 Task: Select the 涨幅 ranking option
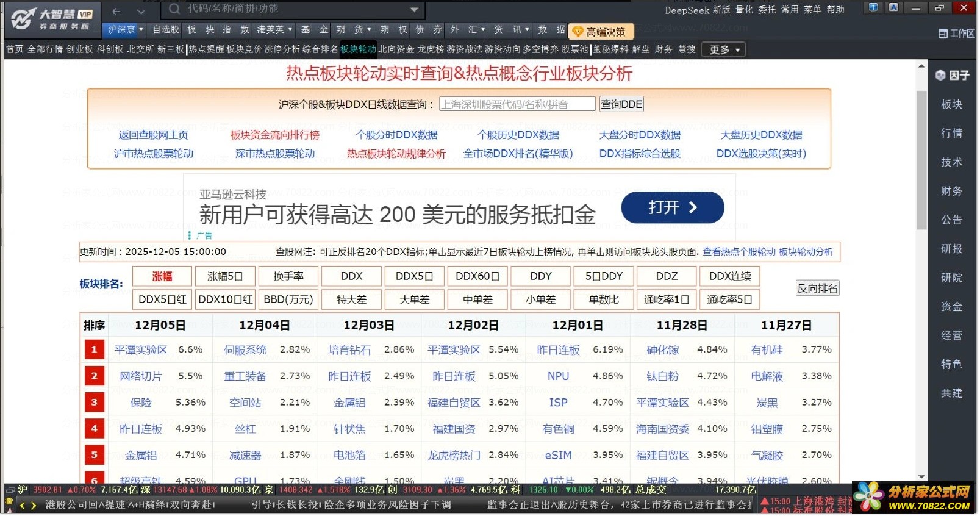pyautogui.click(x=162, y=276)
